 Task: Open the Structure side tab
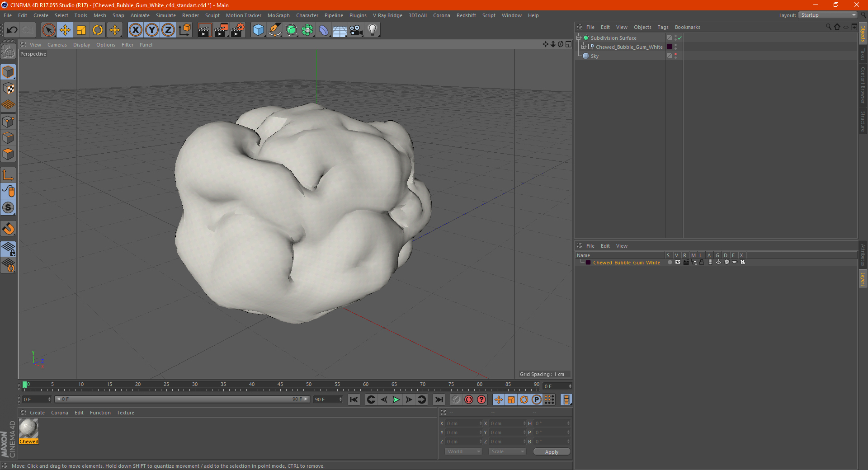coord(863,121)
